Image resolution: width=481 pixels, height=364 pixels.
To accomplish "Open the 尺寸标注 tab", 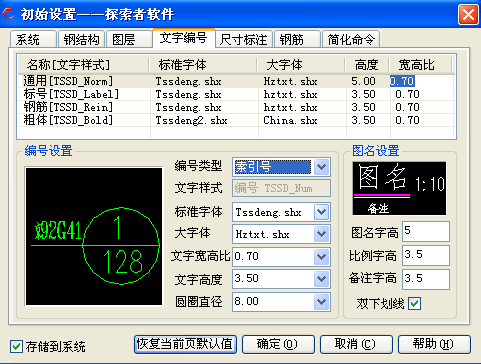I will point(244,40).
